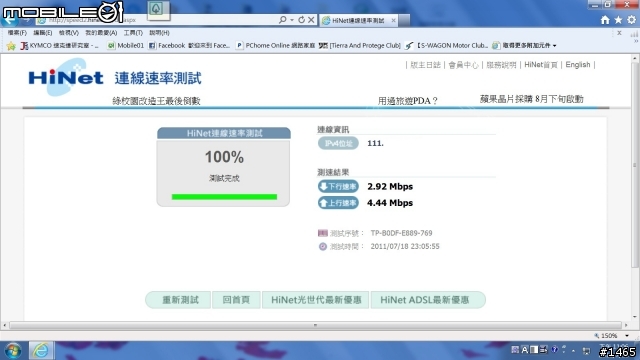Image resolution: width=640 pixels, height=360 pixels.
Task: Open the Mobile01 bookmark
Action: pyautogui.click(x=126, y=46)
